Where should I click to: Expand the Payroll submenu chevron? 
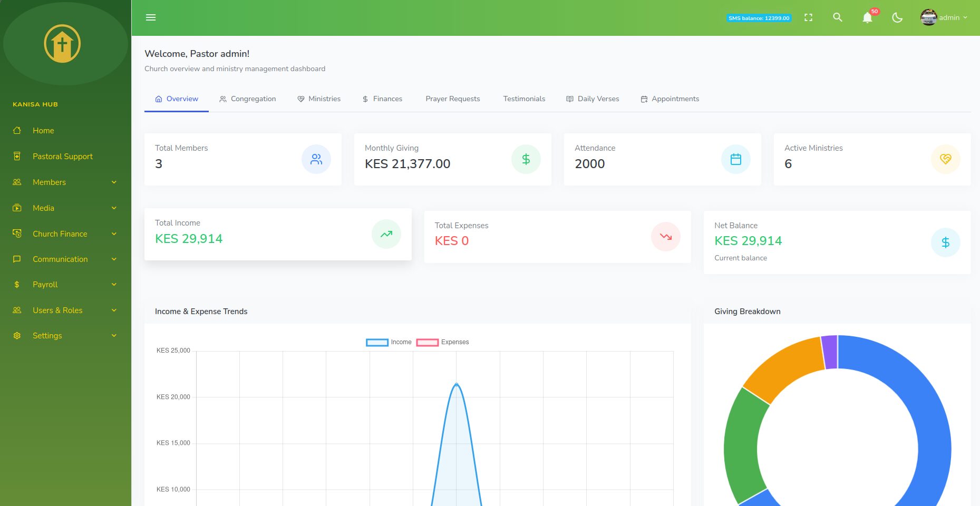[114, 285]
